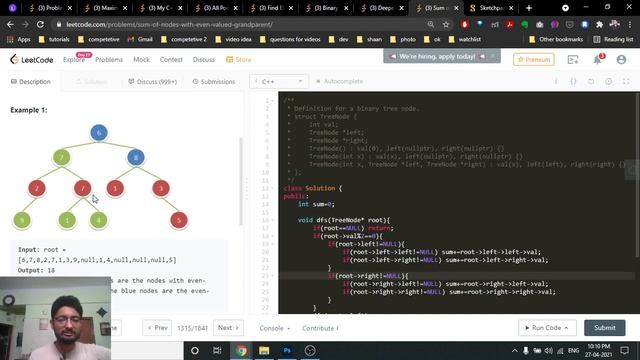Open the user profile avatar menu
Viewport: 640px width, 360px height.
621,60
